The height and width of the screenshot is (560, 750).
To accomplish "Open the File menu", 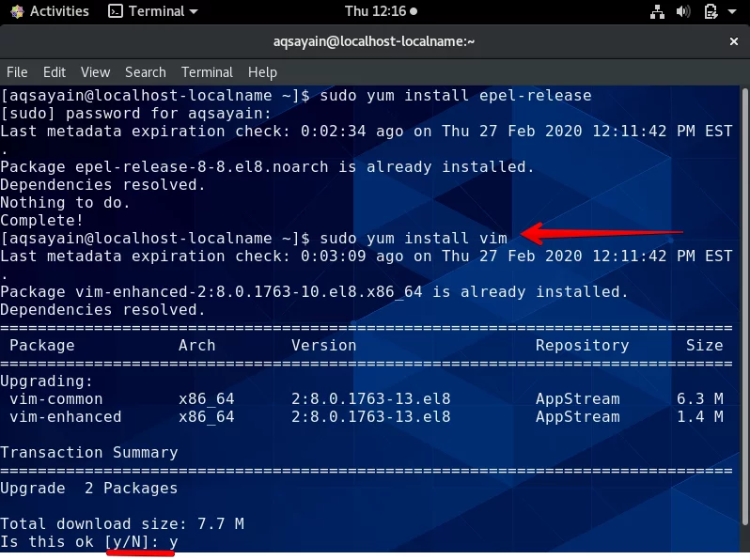I will 17,72.
